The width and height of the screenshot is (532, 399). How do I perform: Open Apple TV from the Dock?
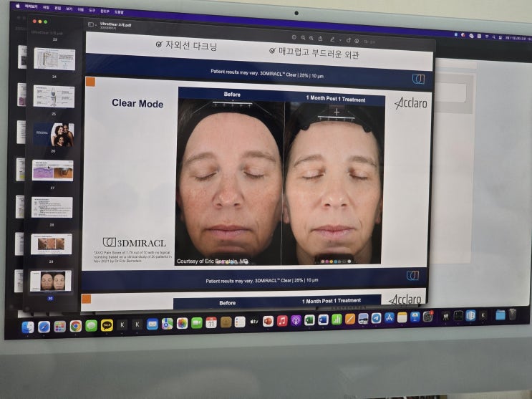[x=254, y=322]
